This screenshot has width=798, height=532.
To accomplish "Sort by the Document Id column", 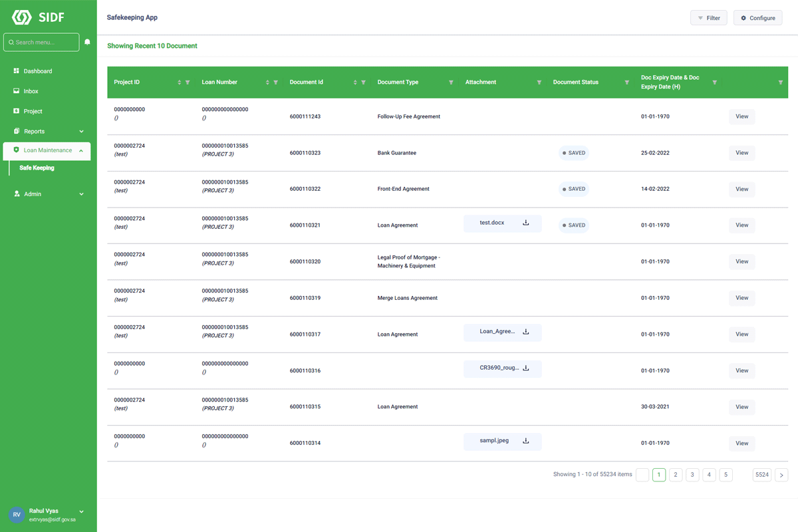I will pos(355,82).
